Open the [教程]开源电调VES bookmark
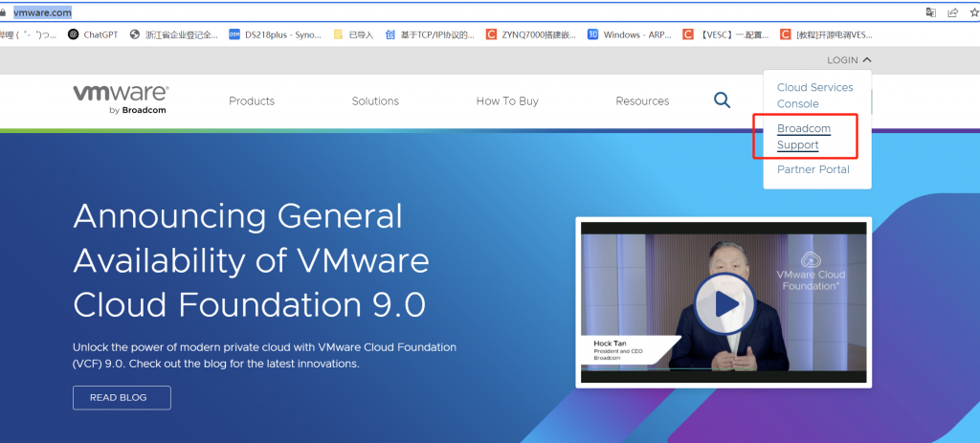The height and width of the screenshot is (443, 980). 826,35
